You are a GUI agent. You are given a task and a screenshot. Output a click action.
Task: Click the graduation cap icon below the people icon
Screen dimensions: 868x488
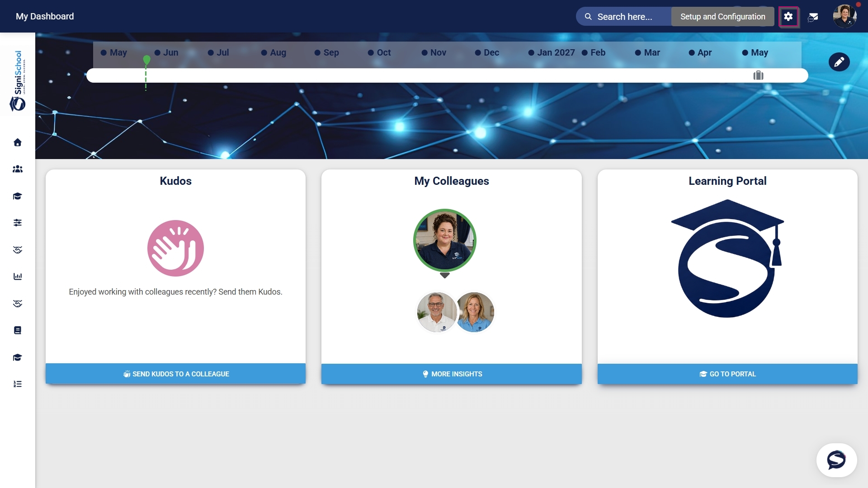tap(18, 196)
